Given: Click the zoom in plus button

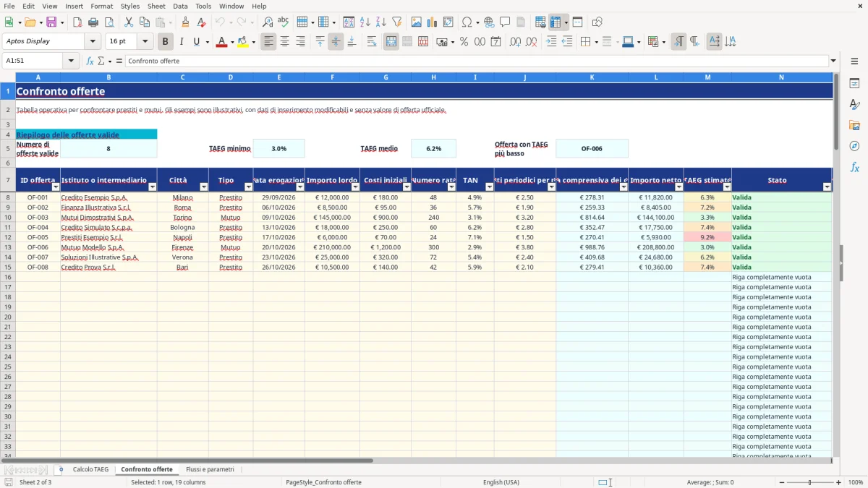Looking at the screenshot, I should click(x=839, y=482).
